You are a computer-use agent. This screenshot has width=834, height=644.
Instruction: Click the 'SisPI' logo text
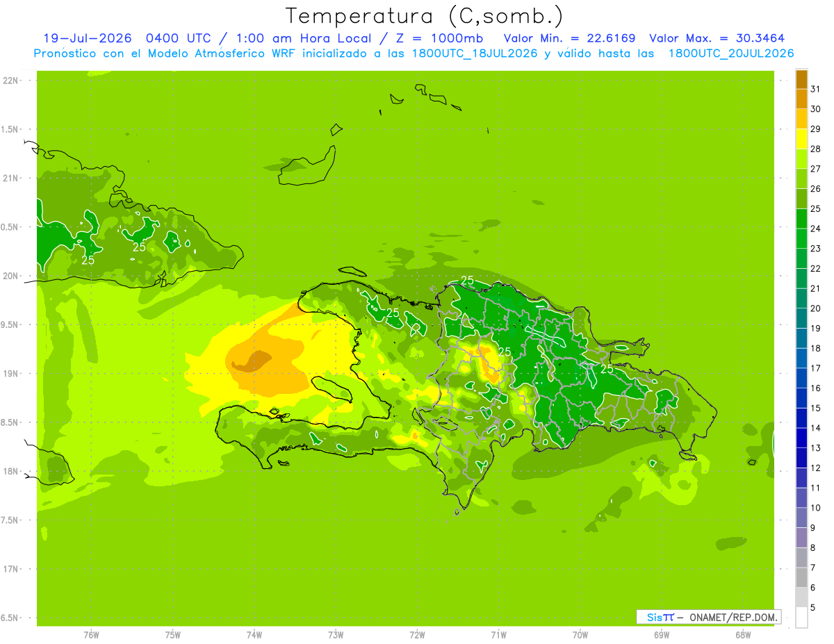[x=660, y=617]
